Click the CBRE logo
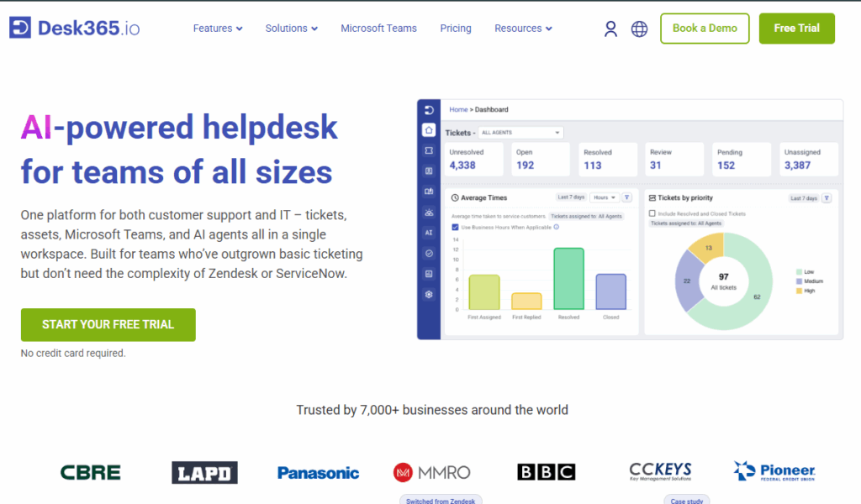Image resolution: width=861 pixels, height=504 pixels. 91,473
